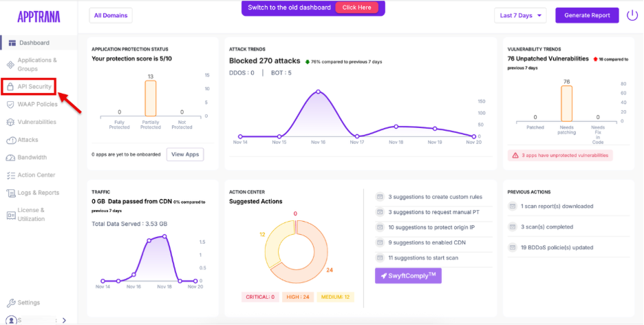
Task: Click the Logs & Reports icon
Action: (x=11, y=193)
